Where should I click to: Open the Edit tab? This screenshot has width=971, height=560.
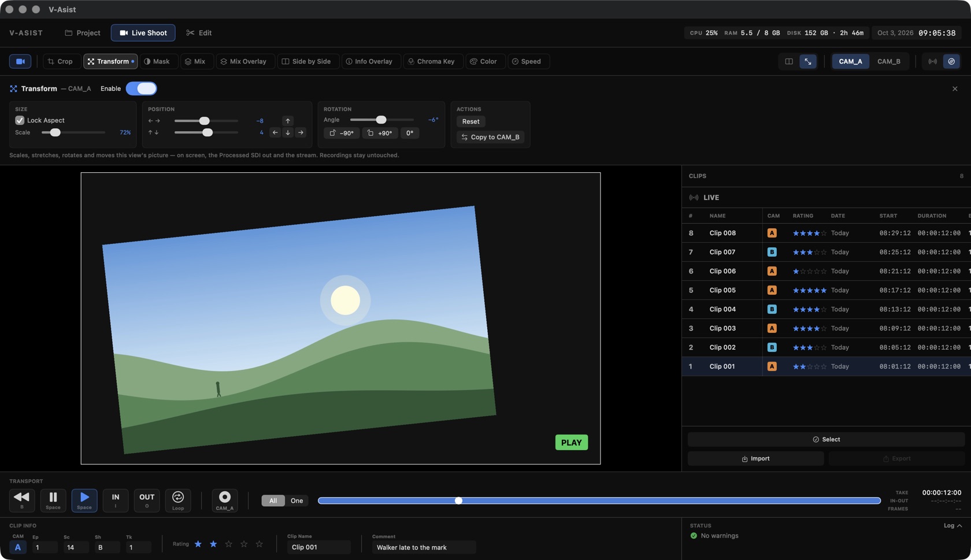point(199,33)
